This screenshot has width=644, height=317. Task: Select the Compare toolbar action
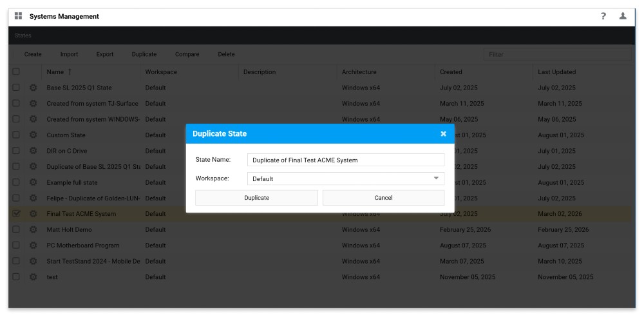click(187, 54)
